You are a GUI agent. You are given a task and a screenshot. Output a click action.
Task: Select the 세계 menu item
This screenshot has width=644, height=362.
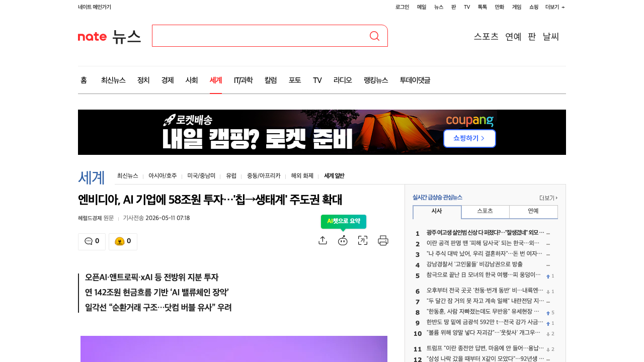[x=216, y=80]
